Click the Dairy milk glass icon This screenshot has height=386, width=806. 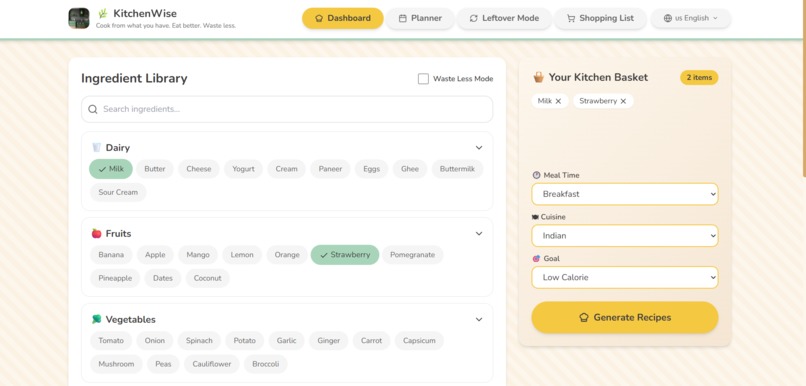pyautogui.click(x=96, y=148)
